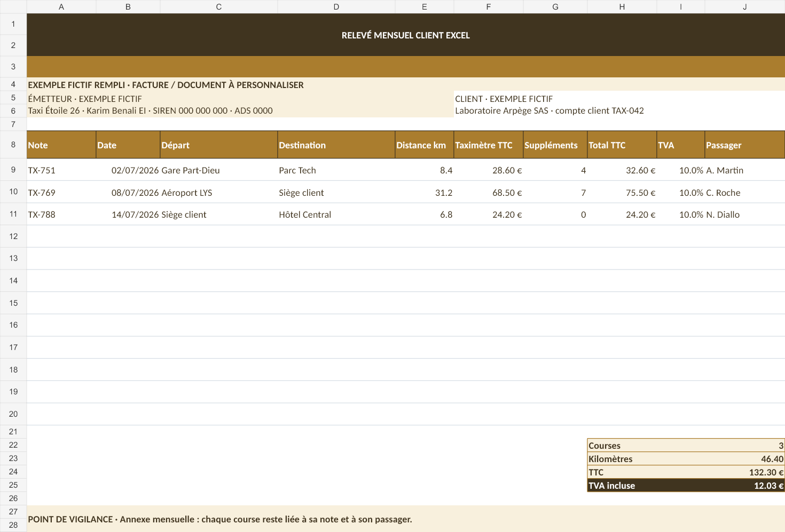This screenshot has height=532, width=785.
Task: Click the Parc Tech destination cell
Action: (x=336, y=170)
